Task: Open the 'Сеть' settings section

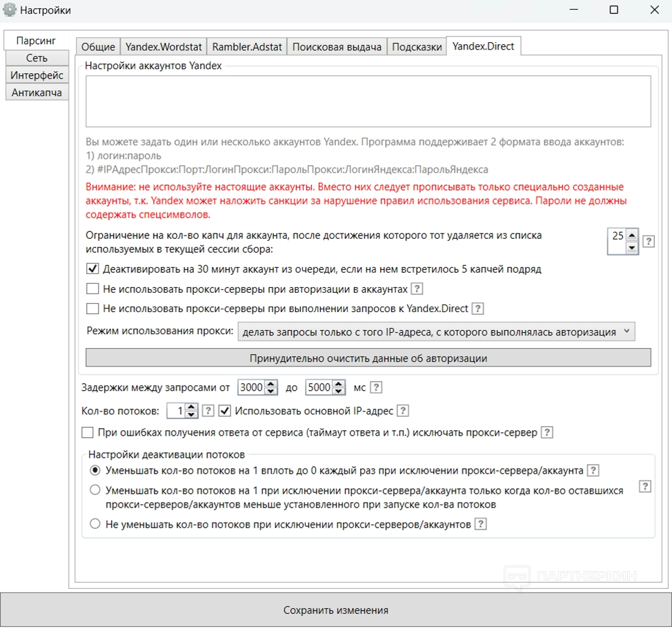Action: [37, 58]
